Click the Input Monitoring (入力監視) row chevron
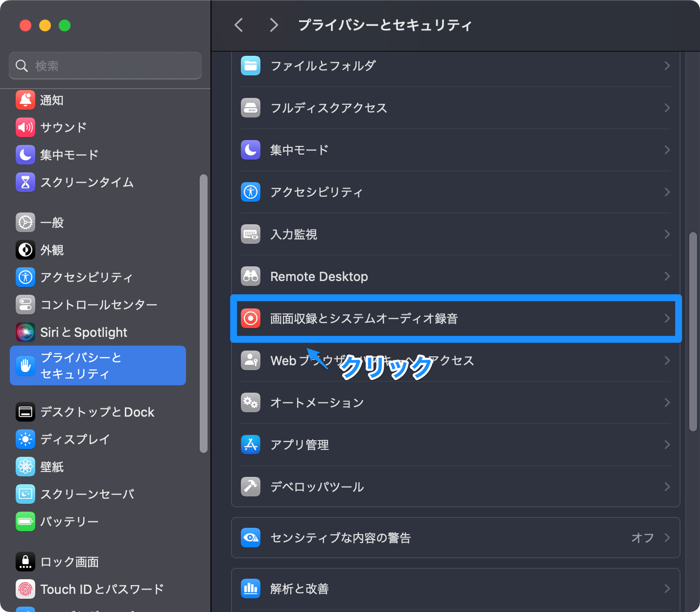This screenshot has height=612, width=700. (x=667, y=234)
